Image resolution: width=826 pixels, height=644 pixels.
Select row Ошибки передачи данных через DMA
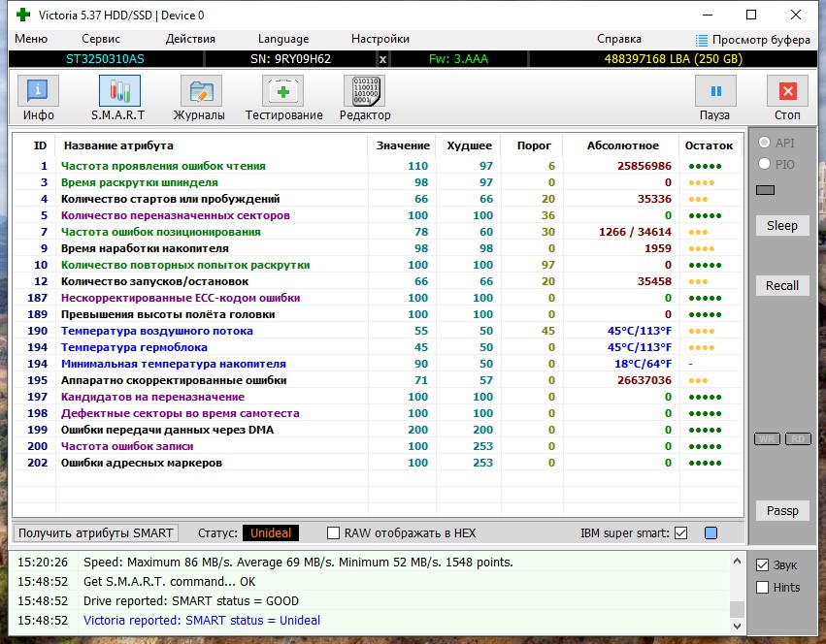pos(378,430)
